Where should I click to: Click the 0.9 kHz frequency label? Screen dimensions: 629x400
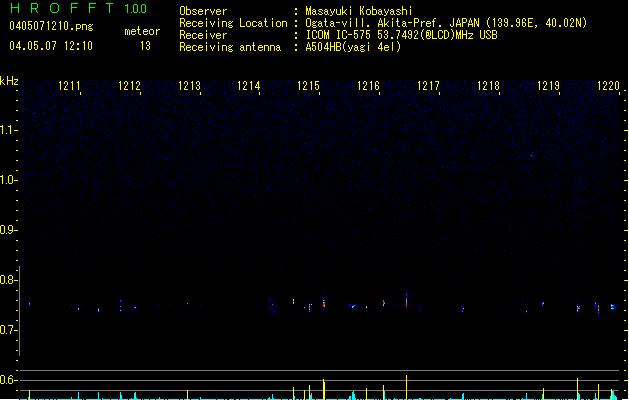point(8,230)
